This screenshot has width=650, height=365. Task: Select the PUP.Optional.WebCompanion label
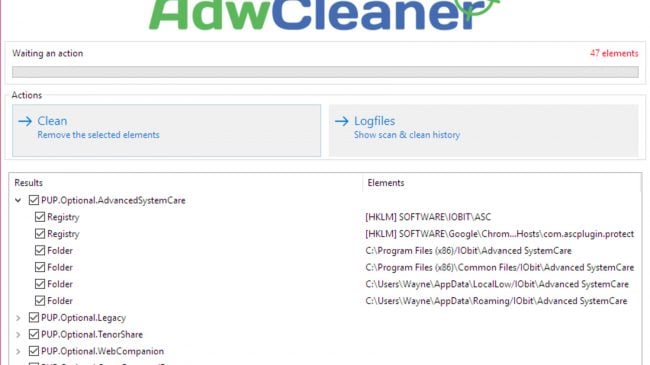pyautogui.click(x=102, y=351)
